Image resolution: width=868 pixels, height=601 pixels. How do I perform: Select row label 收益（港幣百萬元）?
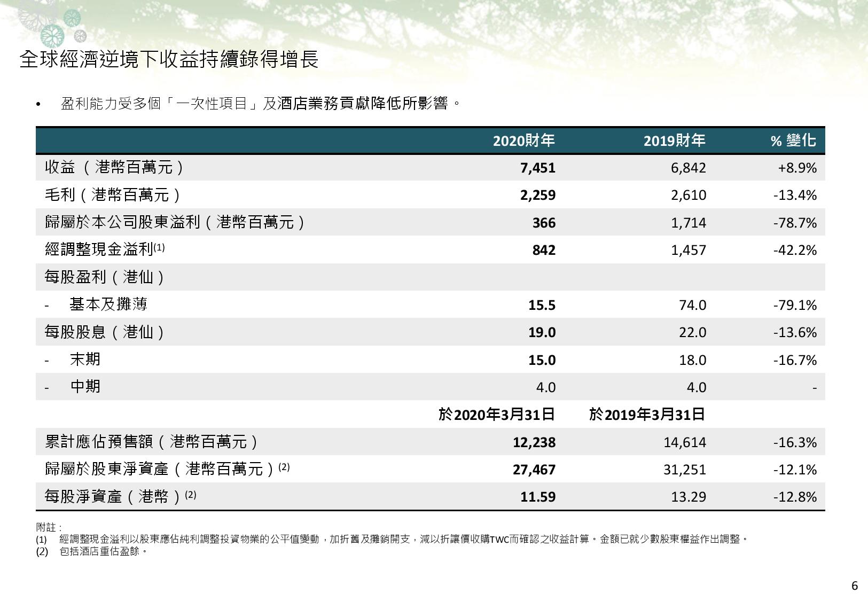(114, 168)
